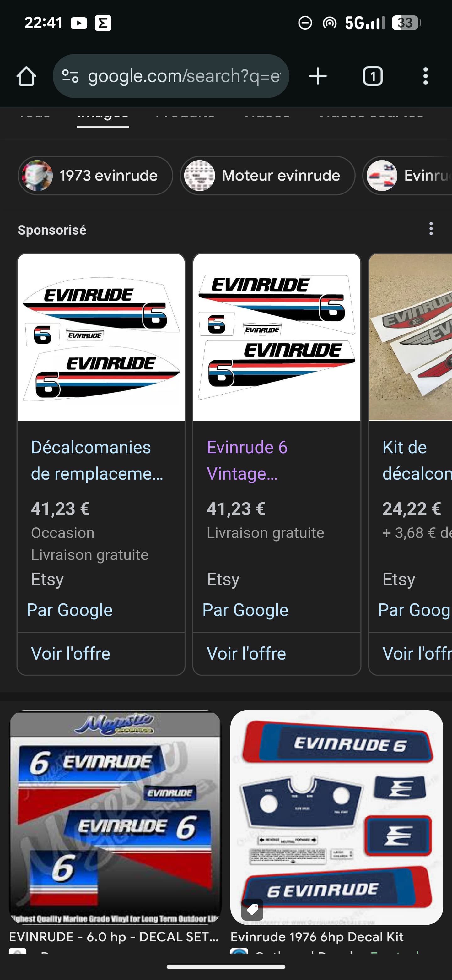Tap the first card's 41,23 € Occasion price

(x=60, y=509)
